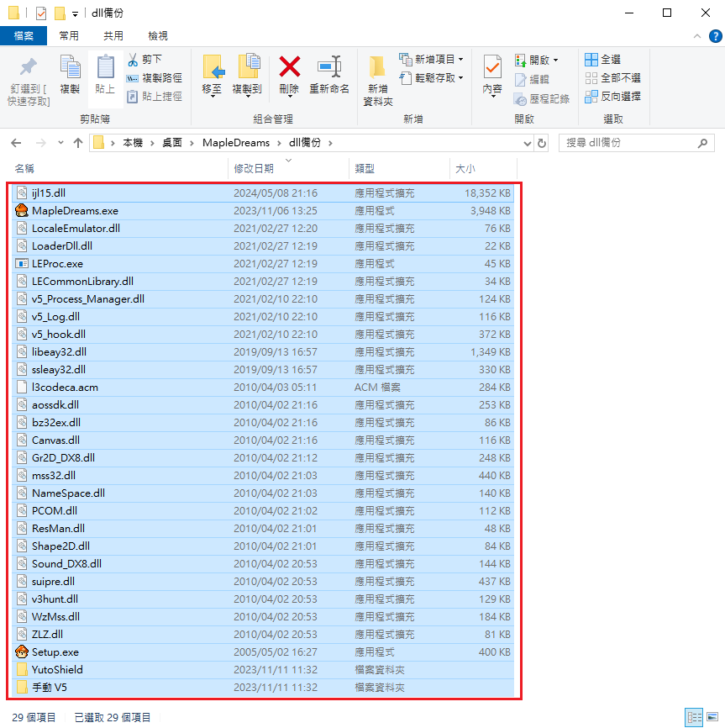This screenshot has height=728, width=725.
Task: Open the 檔案 (File) ribbon tab
Action: 24,35
